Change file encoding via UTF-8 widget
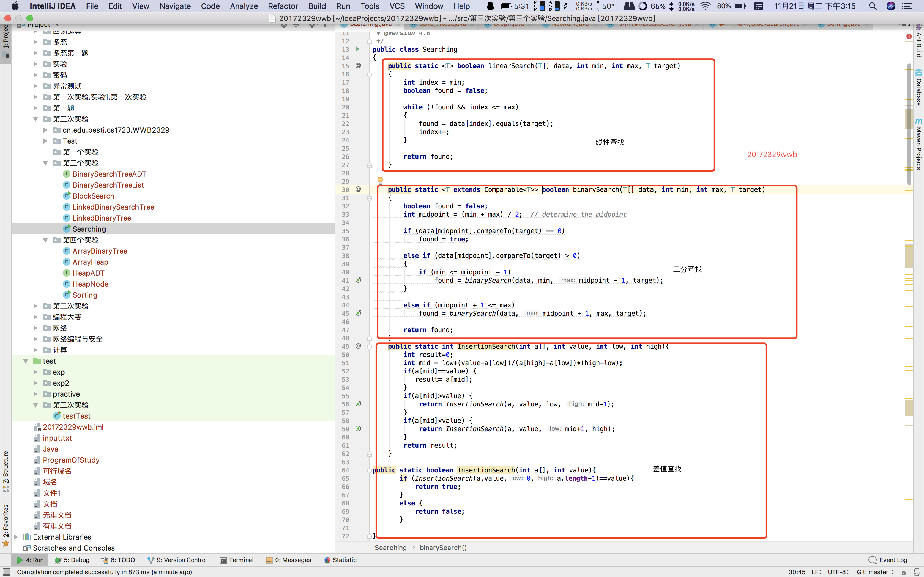This screenshot has width=924, height=577. click(x=838, y=572)
